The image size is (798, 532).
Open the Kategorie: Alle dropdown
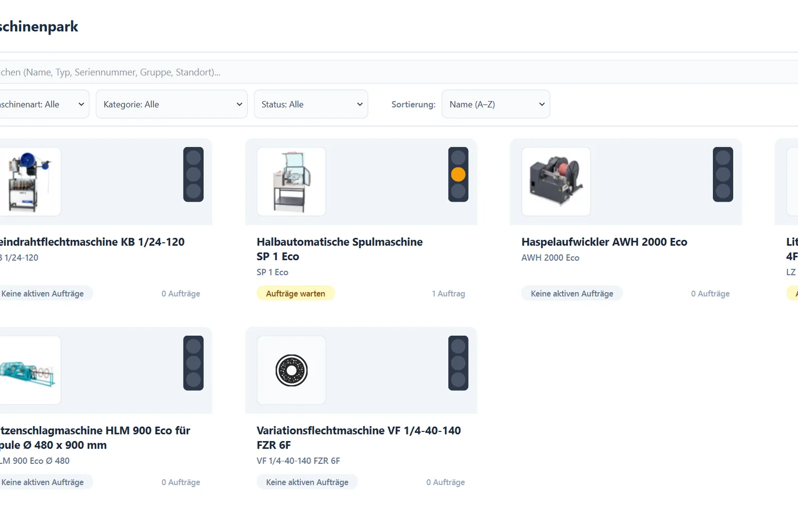(172, 104)
